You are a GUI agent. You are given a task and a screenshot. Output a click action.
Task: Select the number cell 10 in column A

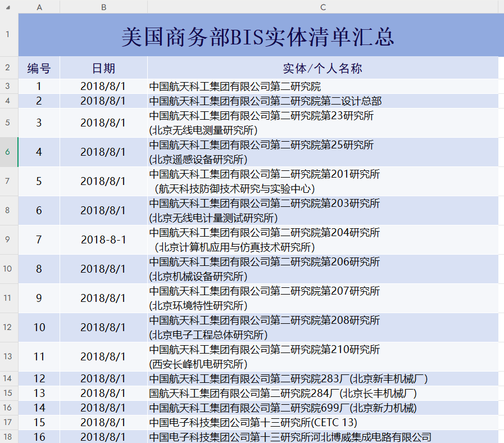click(x=39, y=328)
